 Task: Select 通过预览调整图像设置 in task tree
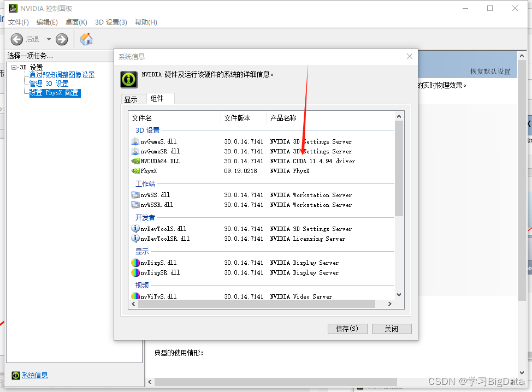[x=62, y=75]
